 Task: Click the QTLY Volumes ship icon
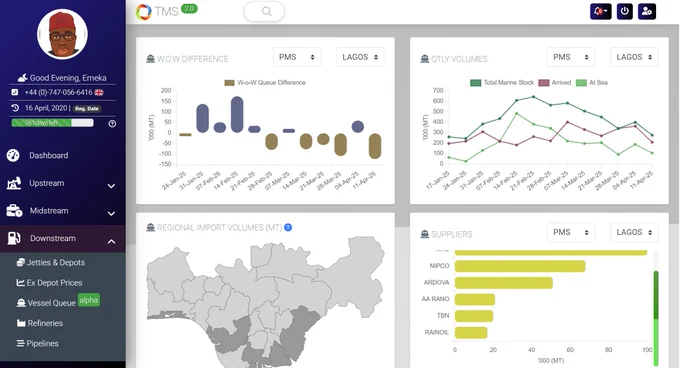[x=425, y=59]
